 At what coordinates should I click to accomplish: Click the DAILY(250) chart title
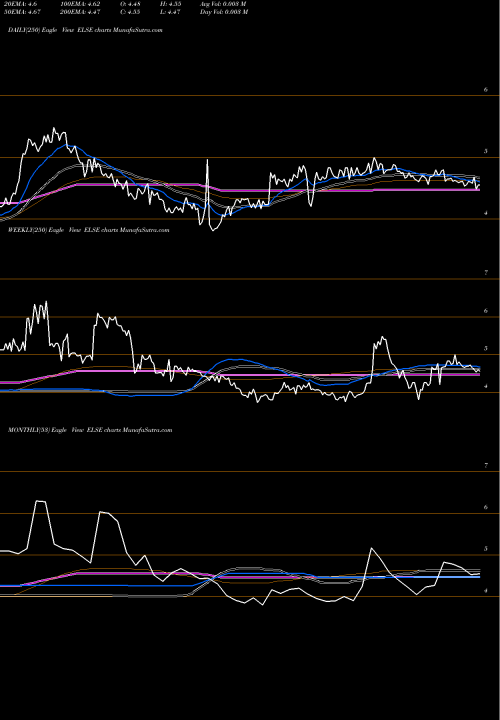click(85, 30)
